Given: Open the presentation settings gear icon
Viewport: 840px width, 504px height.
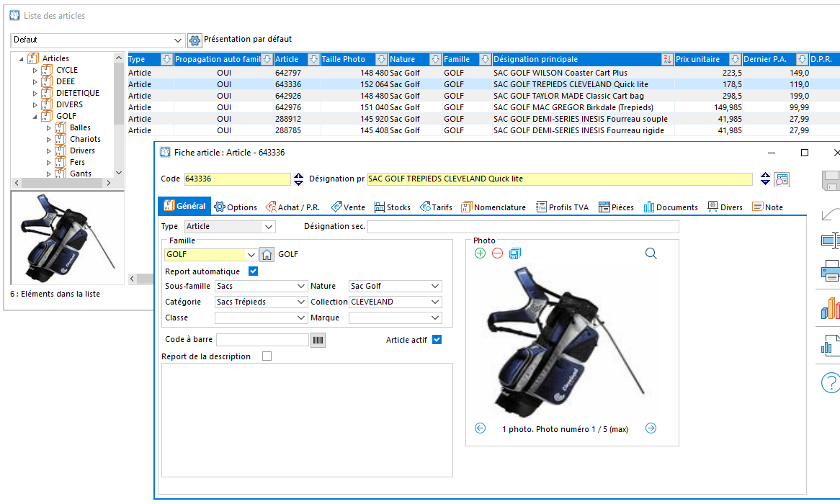Looking at the screenshot, I should tap(195, 40).
